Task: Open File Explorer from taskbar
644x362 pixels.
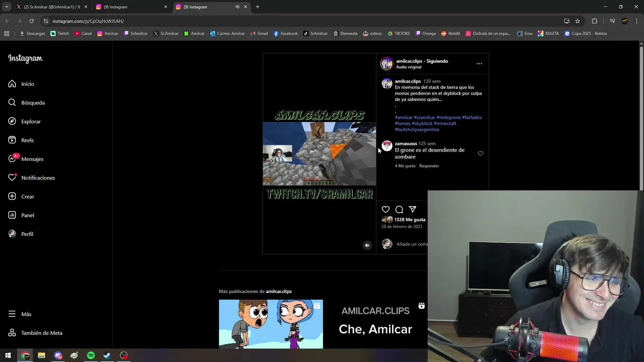Action: 42,355
